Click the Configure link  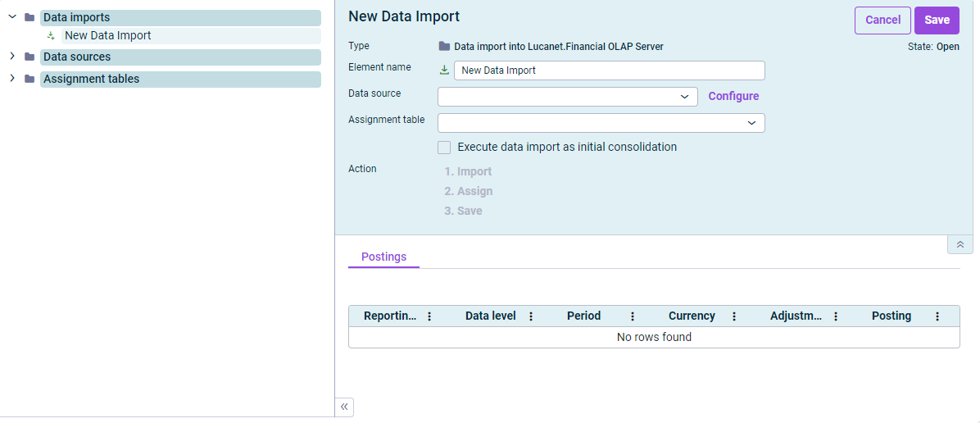coord(733,97)
